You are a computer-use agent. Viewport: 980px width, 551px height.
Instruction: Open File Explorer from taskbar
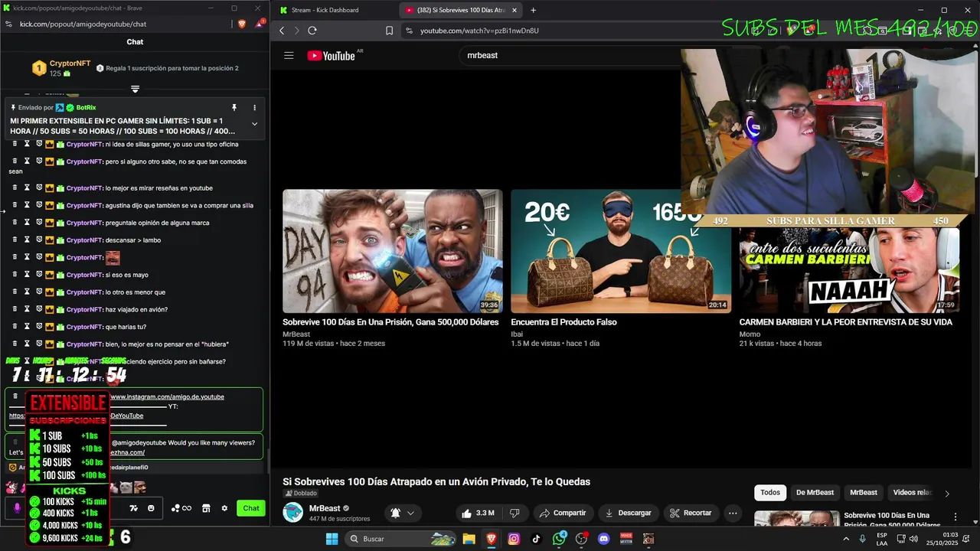coord(469,539)
